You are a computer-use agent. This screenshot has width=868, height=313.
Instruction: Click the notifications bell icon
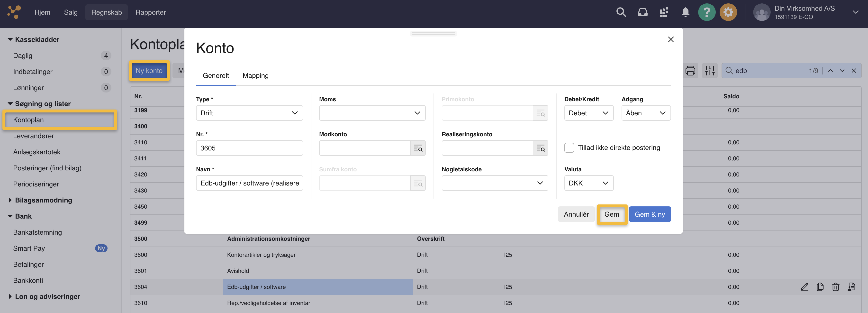pyautogui.click(x=685, y=12)
